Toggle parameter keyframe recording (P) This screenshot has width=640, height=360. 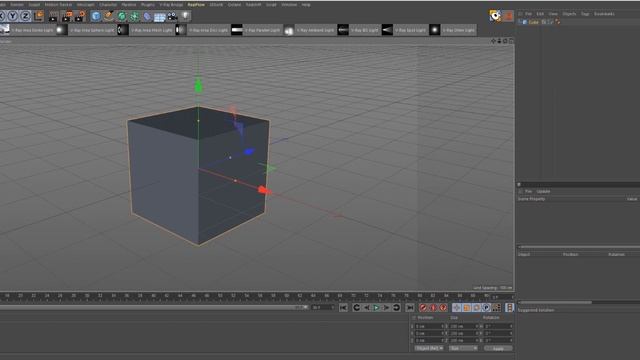pyautogui.click(x=486, y=308)
